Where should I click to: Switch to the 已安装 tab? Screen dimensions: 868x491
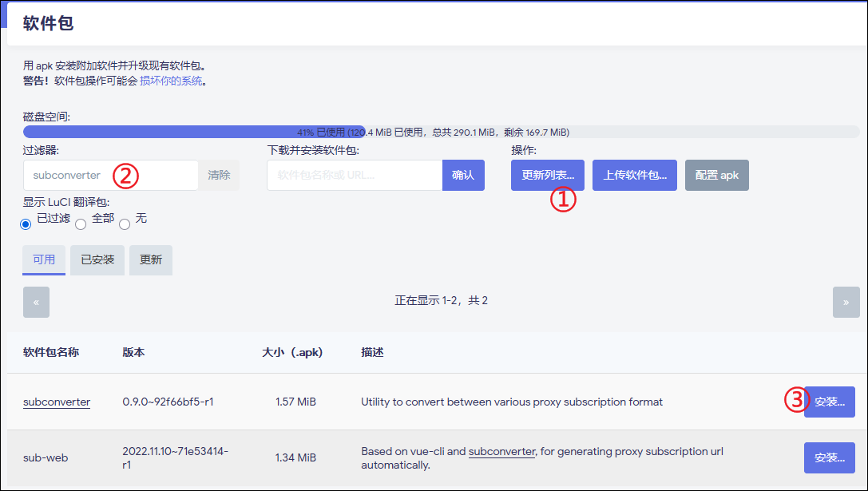pyautogui.click(x=97, y=259)
